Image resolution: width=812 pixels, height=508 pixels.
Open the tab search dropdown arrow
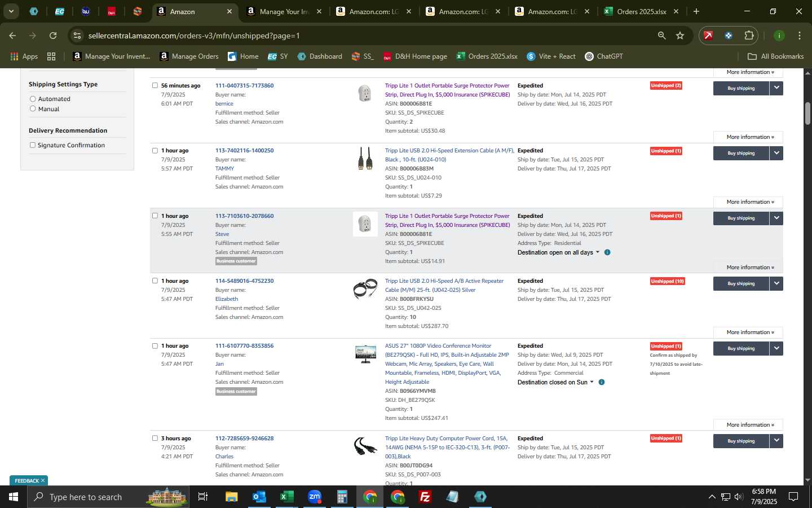click(11, 11)
